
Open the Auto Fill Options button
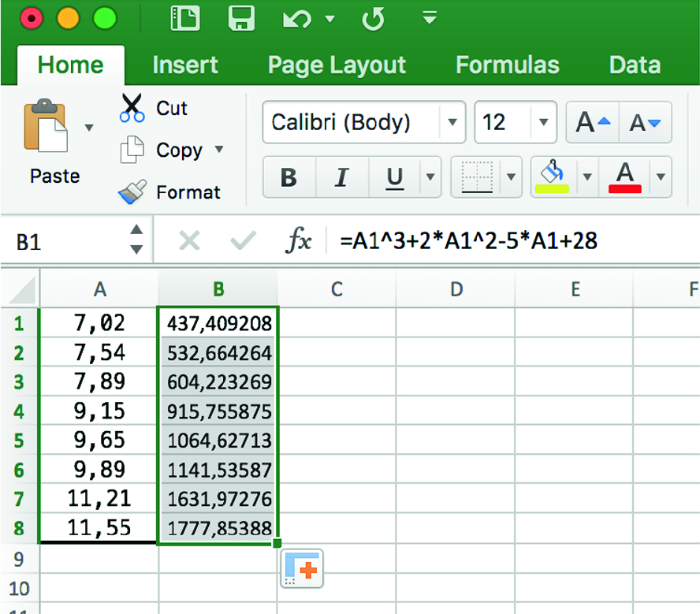click(x=302, y=568)
